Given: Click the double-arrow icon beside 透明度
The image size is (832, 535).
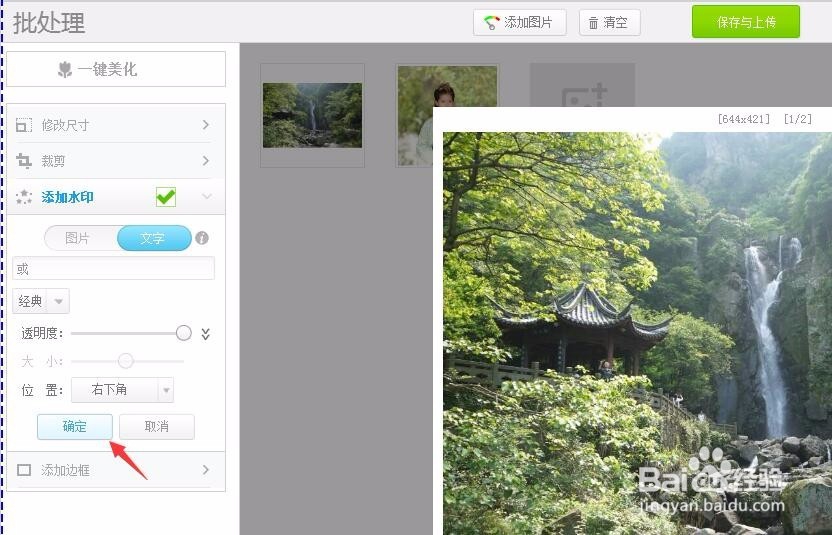Looking at the screenshot, I should coord(206,334).
